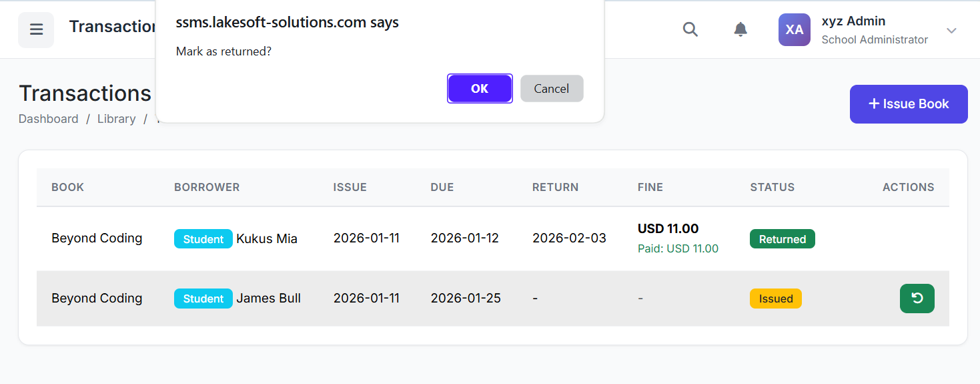The height and width of the screenshot is (384, 980).
Task: Click the Student badge beside James Bull
Action: point(203,299)
